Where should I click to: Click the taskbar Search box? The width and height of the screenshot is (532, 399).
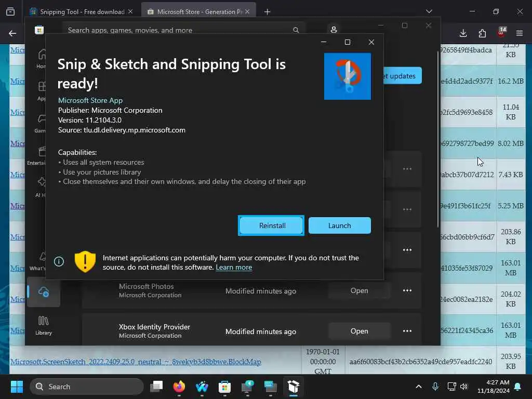(x=87, y=387)
